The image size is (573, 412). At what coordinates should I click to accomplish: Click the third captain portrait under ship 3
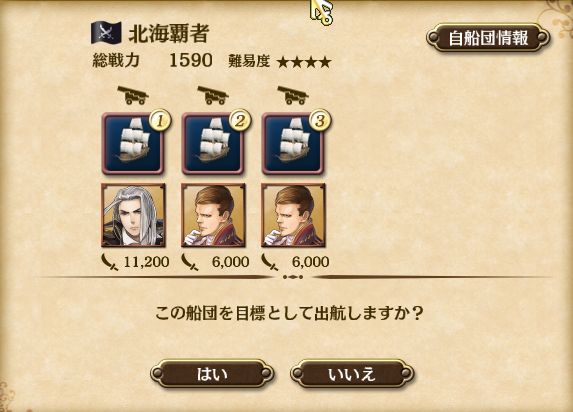tap(293, 215)
